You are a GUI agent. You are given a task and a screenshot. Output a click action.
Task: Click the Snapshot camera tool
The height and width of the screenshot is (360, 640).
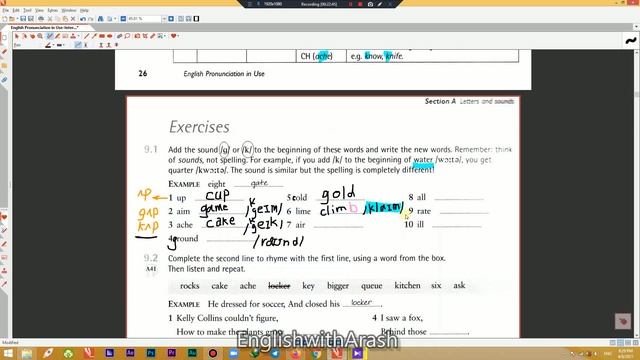click(137, 36)
